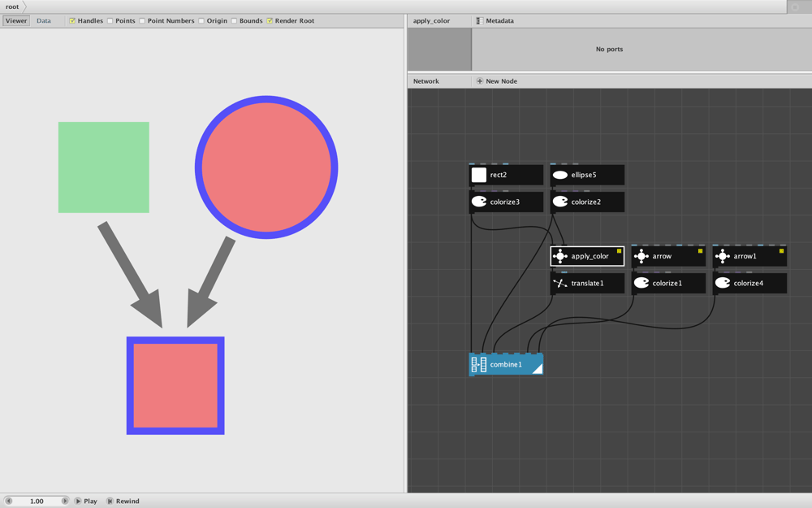Click the colorize3 node icon

[x=479, y=202]
